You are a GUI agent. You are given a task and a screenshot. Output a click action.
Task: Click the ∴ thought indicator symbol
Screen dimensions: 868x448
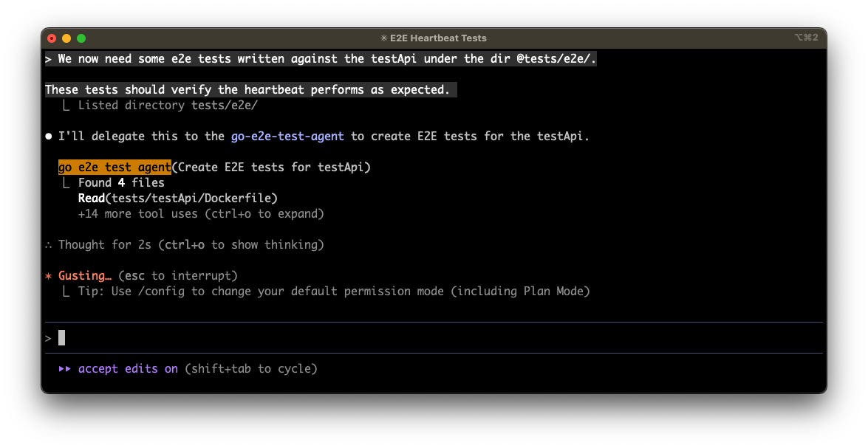(x=49, y=244)
